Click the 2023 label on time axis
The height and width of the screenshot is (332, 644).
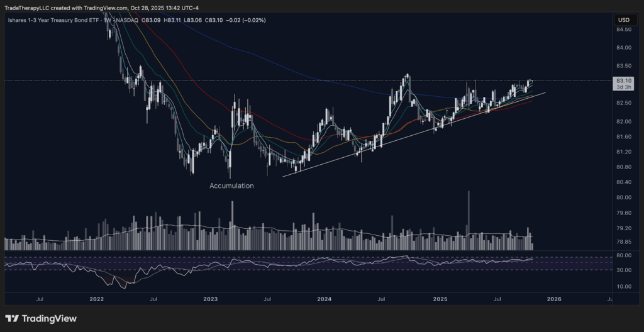(x=209, y=300)
